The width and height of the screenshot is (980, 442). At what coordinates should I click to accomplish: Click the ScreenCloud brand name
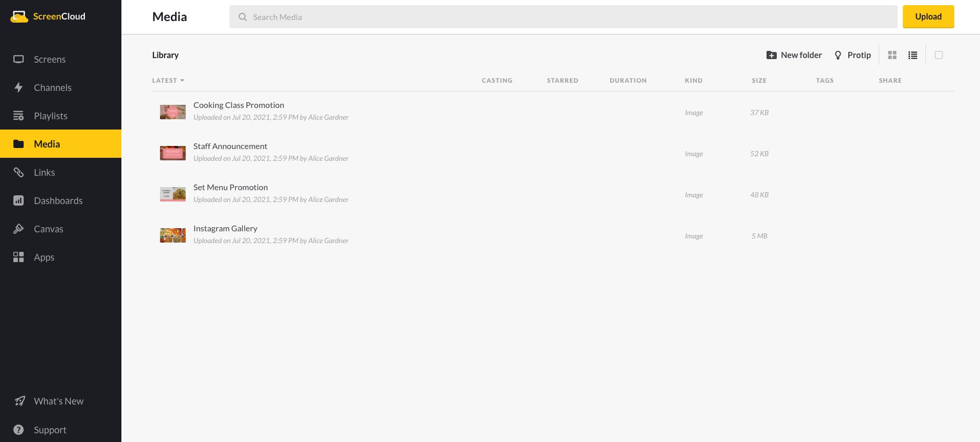pos(59,16)
